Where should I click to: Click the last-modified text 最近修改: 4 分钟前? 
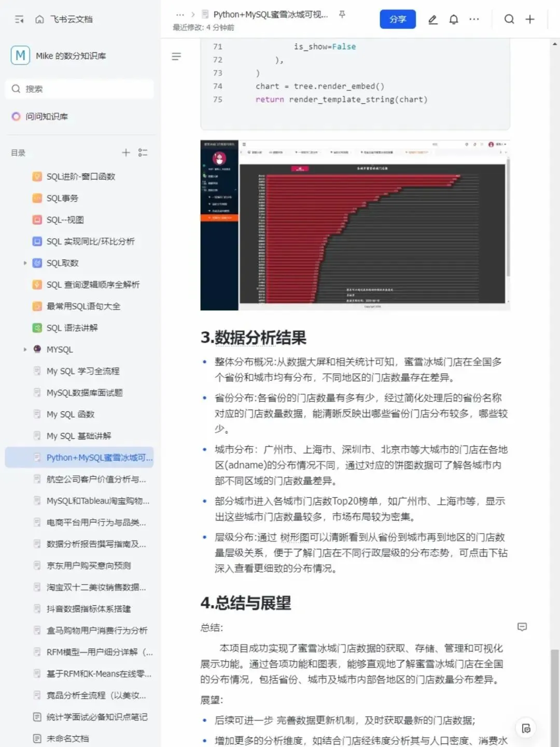203,27
